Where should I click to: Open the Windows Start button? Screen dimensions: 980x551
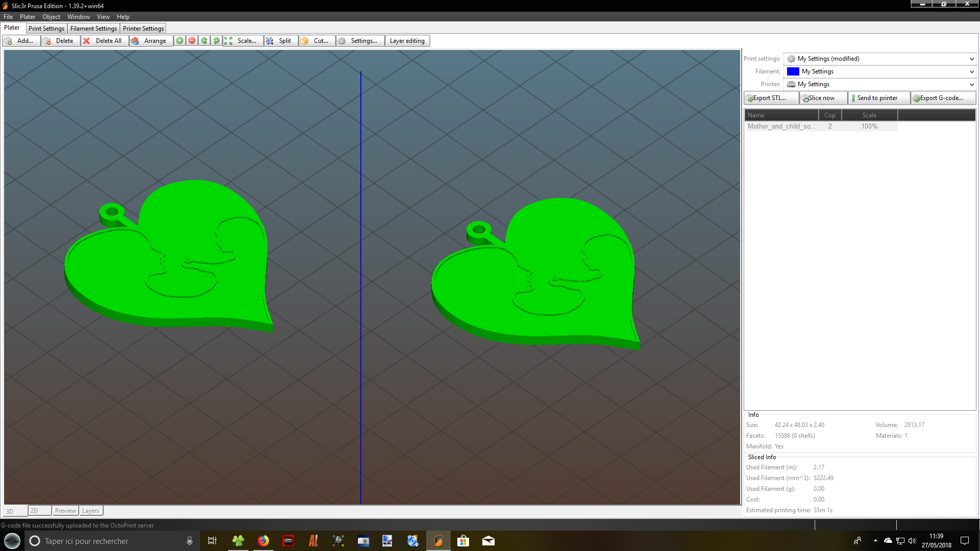tap(12, 541)
